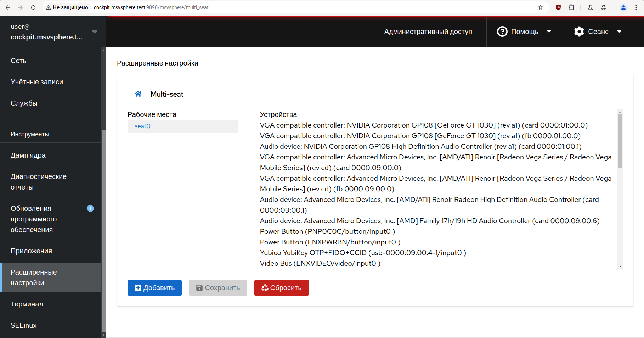
Task: Open the browser extensions puzzle icon
Action: click(x=571, y=7)
